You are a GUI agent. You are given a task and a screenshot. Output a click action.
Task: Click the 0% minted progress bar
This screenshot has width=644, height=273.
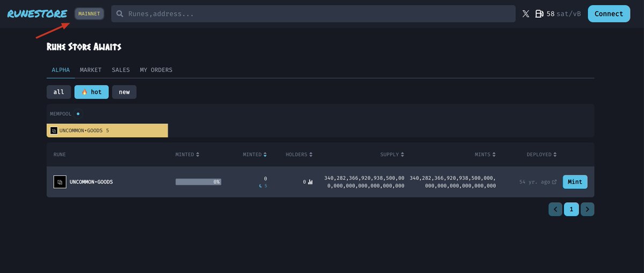point(198,182)
